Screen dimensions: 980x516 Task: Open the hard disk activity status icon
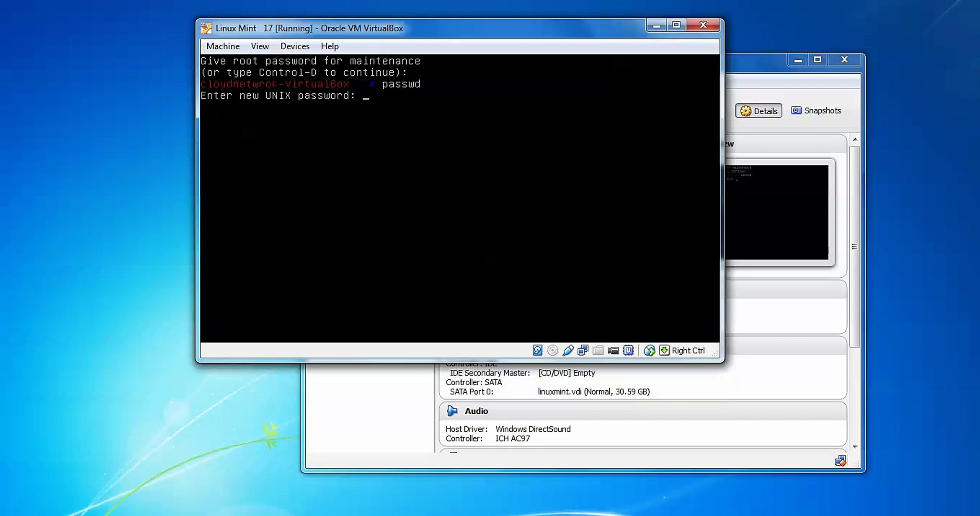pyautogui.click(x=538, y=350)
